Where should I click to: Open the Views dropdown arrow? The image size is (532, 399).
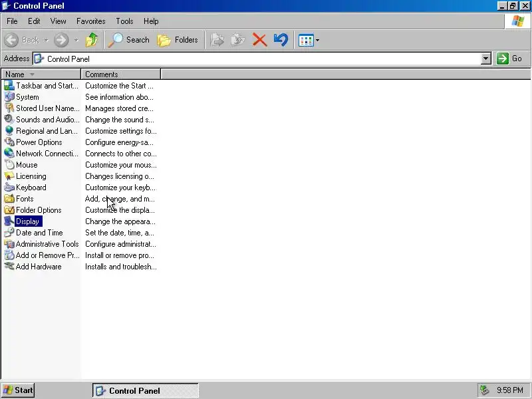click(x=318, y=40)
